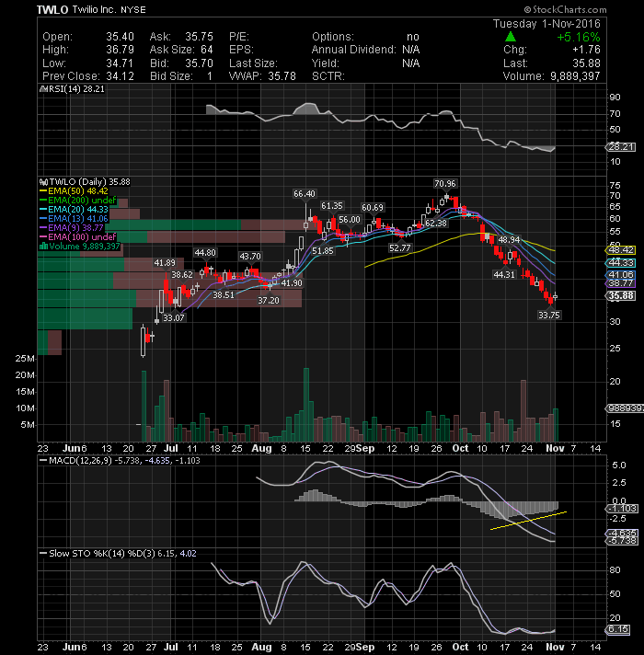Viewport: 644px width, 655px height.
Task: Click the Prev Close: 34.12 value
Action: pos(120,76)
